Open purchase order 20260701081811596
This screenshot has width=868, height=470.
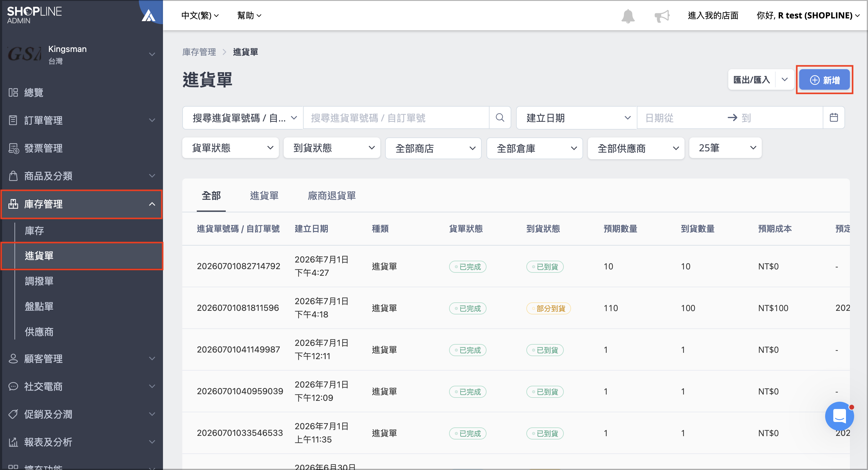pos(238,308)
